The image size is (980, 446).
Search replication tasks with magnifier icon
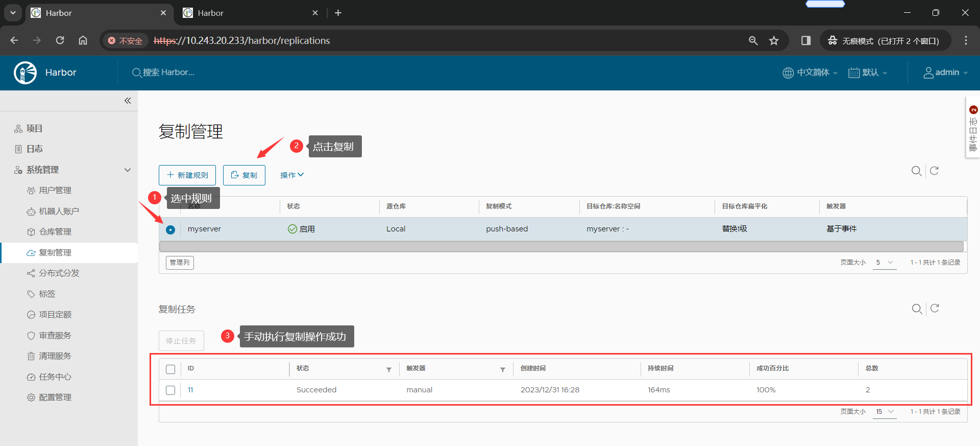pyautogui.click(x=917, y=309)
